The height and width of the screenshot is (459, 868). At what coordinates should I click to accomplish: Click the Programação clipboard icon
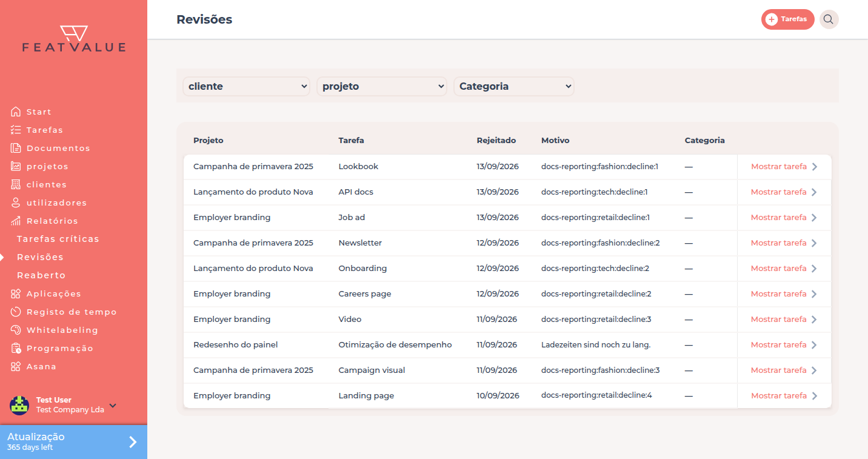(x=16, y=348)
